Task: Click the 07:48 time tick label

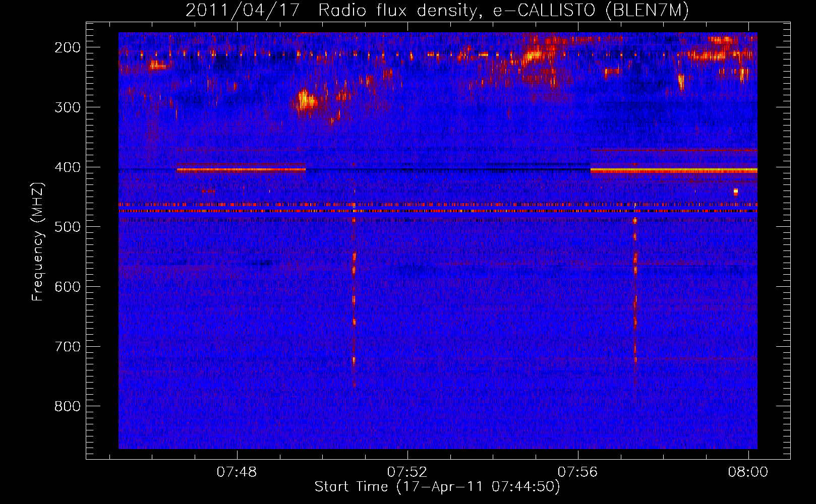Action: (x=237, y=472)
